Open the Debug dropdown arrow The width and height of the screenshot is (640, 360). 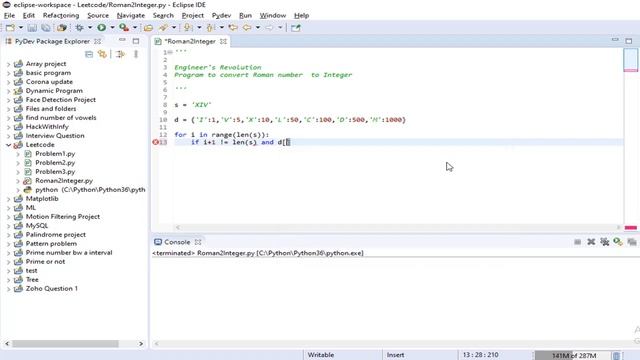click(90, 28)
